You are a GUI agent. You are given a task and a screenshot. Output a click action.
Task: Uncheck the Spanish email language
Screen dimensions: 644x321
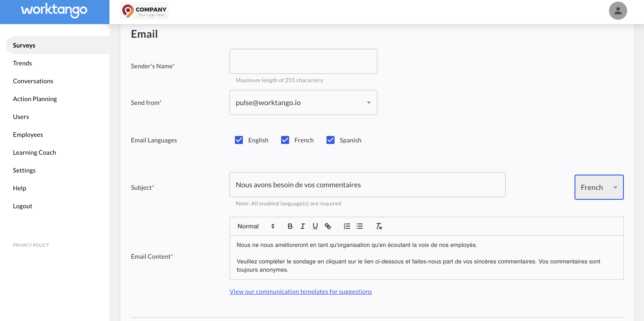click(x=330, y=140)
